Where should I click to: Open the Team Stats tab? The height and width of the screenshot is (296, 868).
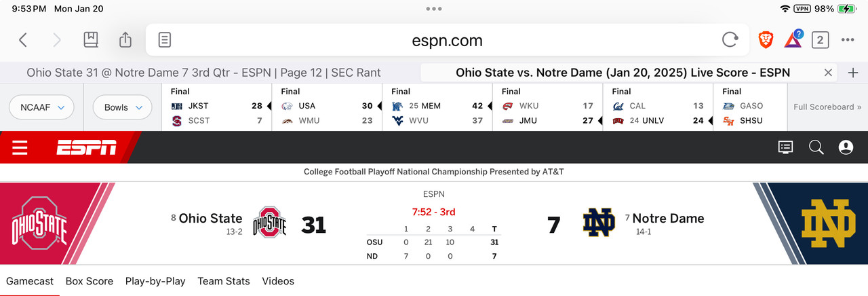224,281
